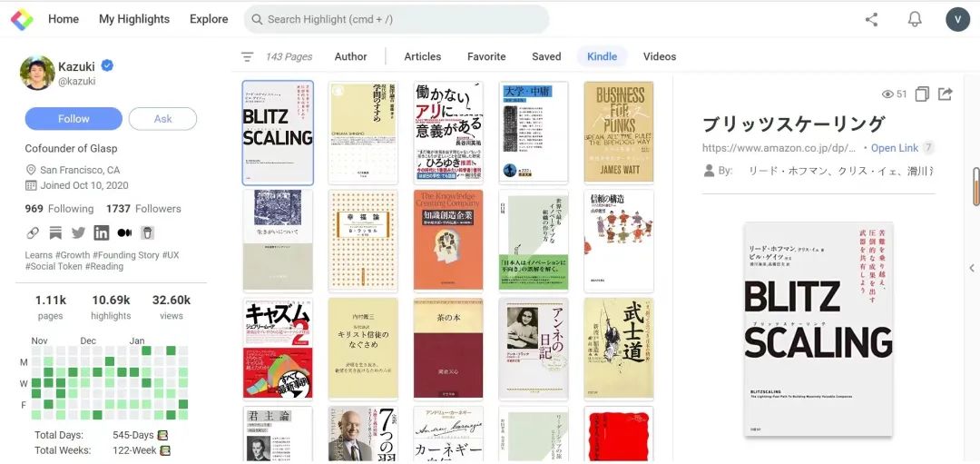The width and height of the screenshot is (980, 464).
Task: Click the #Reading hashtag
Action: 104,266
